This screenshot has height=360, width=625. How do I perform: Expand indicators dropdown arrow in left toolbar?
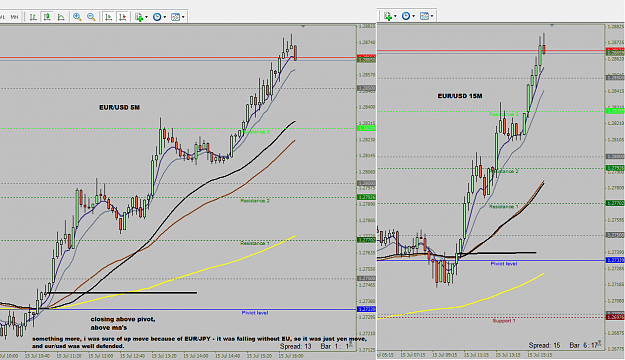147,17
